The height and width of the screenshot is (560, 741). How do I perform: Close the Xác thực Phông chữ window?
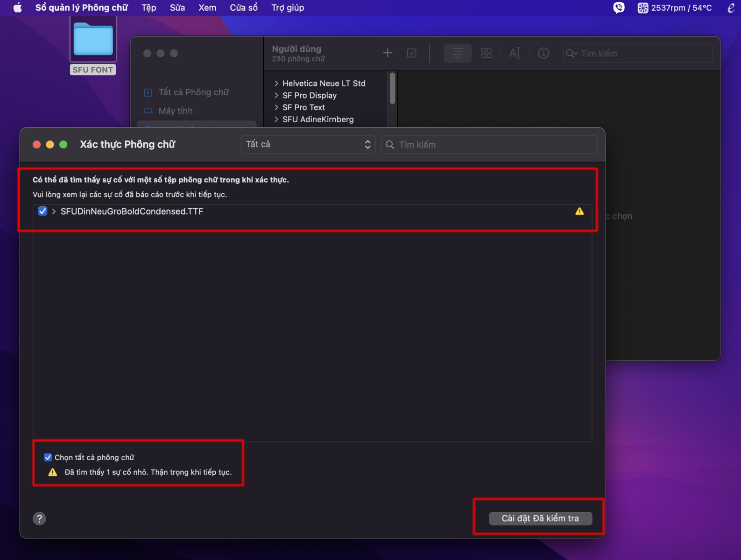click(36, 145)
